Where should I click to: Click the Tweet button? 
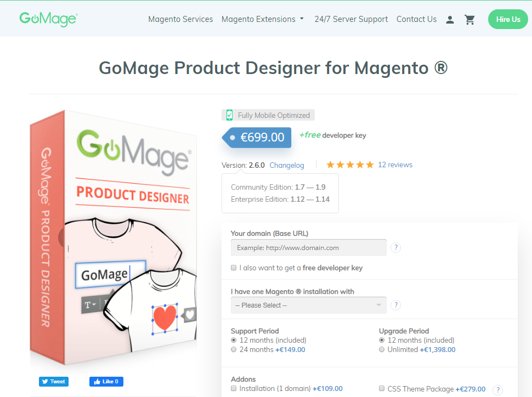click(x=54, y=382)
